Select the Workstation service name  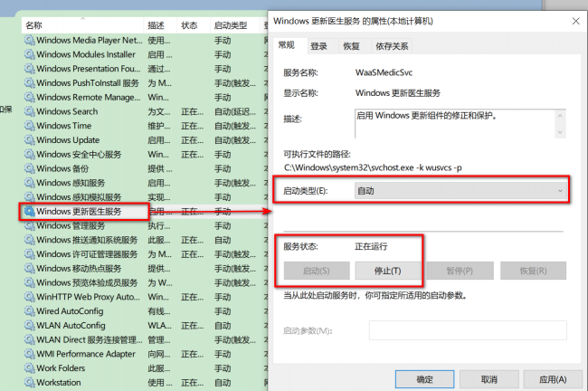(59, 382)
